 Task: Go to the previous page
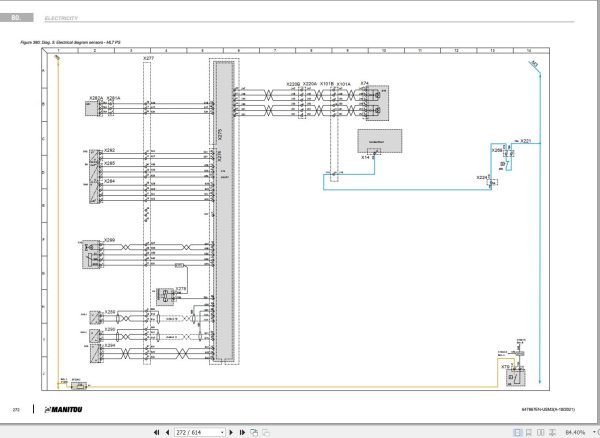[x=167, y=432]
